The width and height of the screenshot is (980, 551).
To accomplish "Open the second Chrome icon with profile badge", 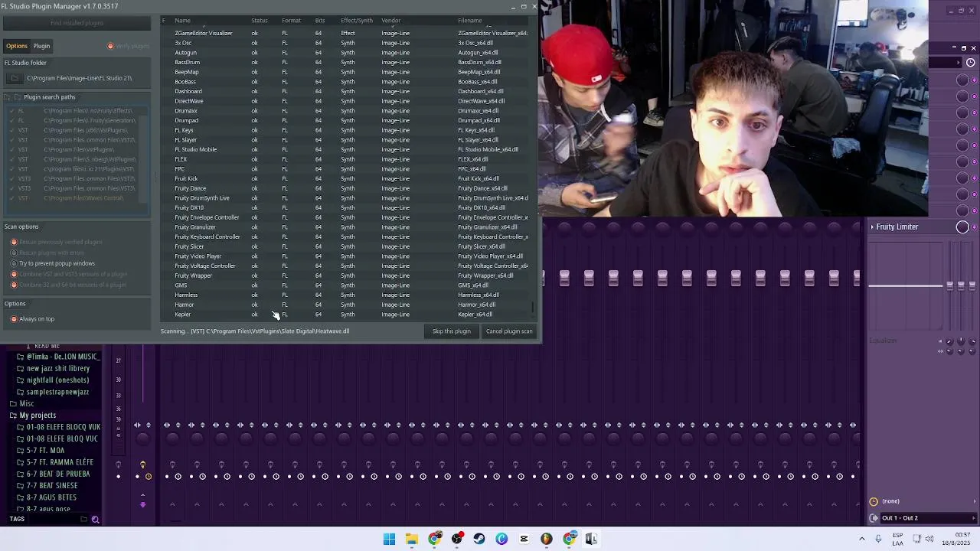I will [569, 539].
